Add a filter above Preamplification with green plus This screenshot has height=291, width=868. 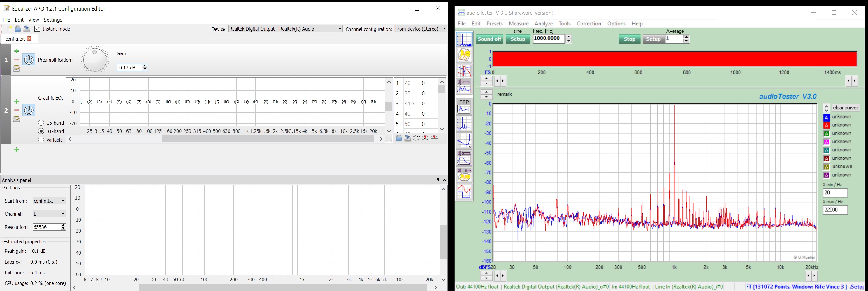click(17, 51)
